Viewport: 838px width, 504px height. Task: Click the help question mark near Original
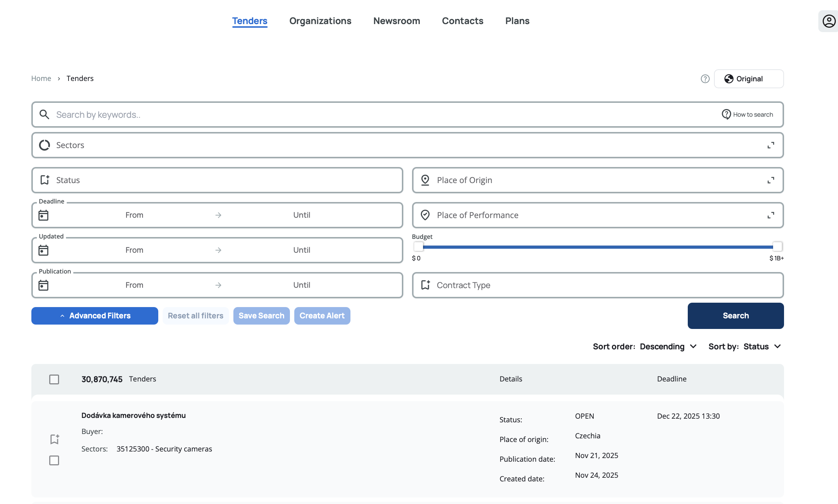[705, 79]
